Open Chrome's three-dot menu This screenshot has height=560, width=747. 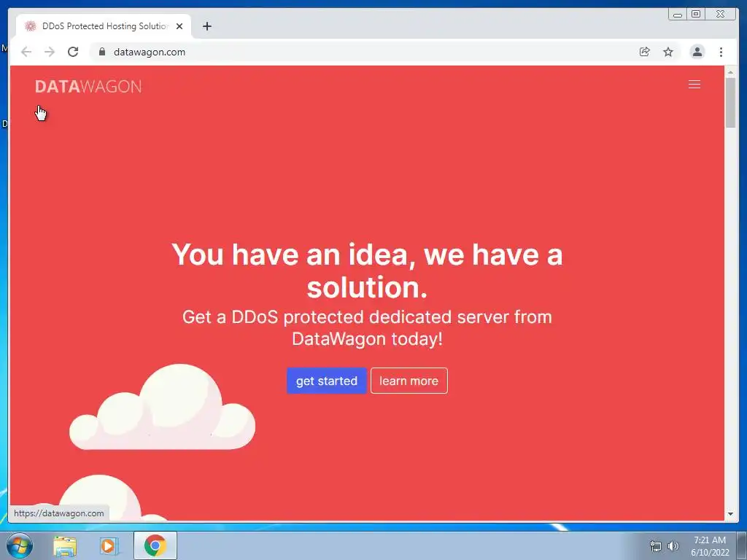pos(721,52)
